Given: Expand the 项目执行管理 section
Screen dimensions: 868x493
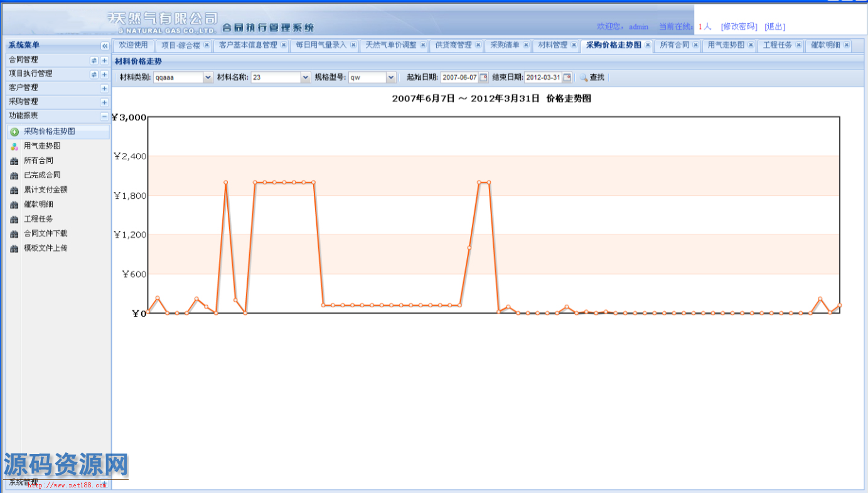Looking at the screenshot, I should pos(104,74).
